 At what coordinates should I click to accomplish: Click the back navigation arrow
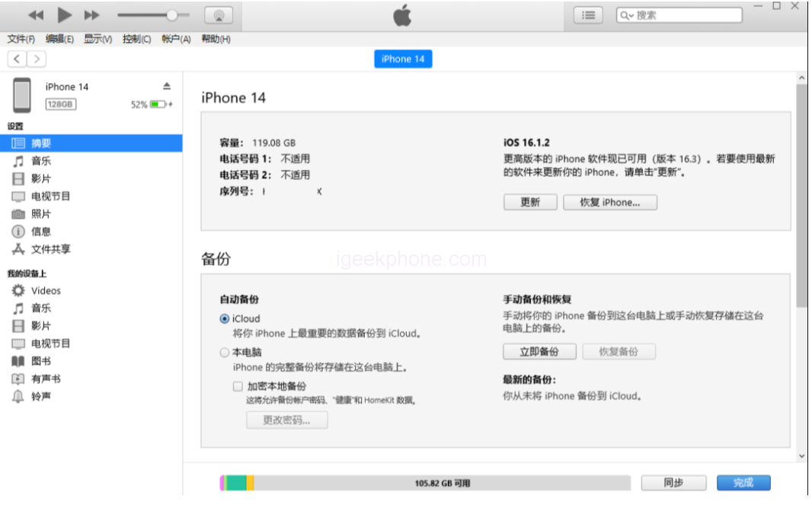pos(17,59)
